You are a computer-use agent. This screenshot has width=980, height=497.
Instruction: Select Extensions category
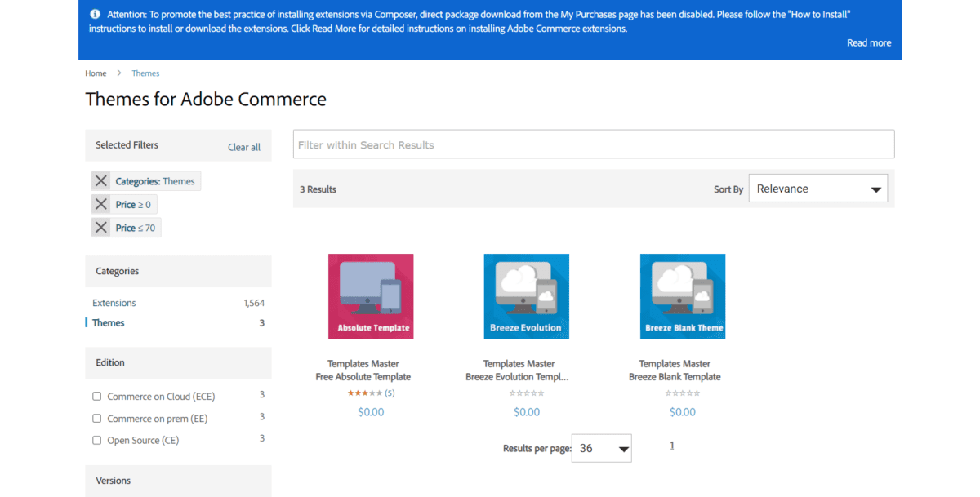pyautogui.click(x=114, y=303)
